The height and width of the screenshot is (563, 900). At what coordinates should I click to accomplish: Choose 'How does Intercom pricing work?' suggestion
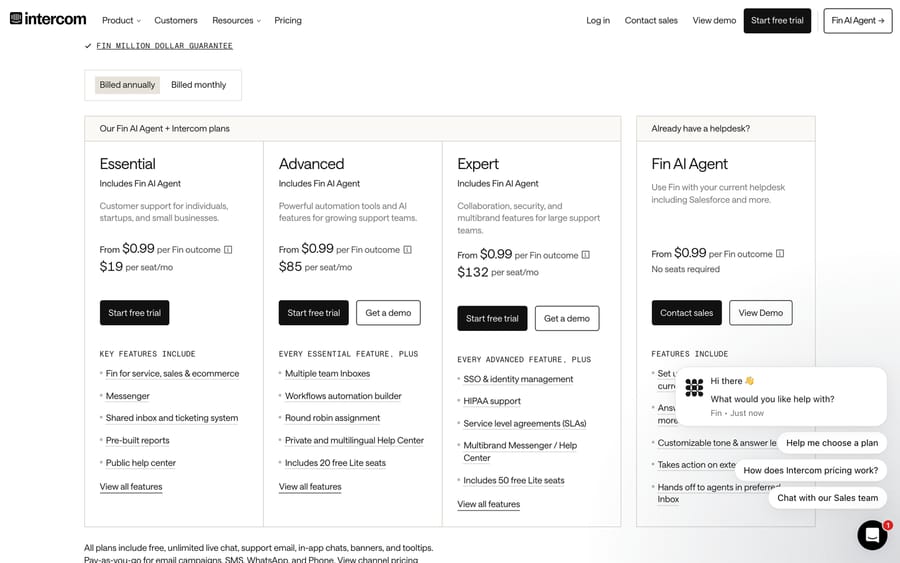(810, 470)
